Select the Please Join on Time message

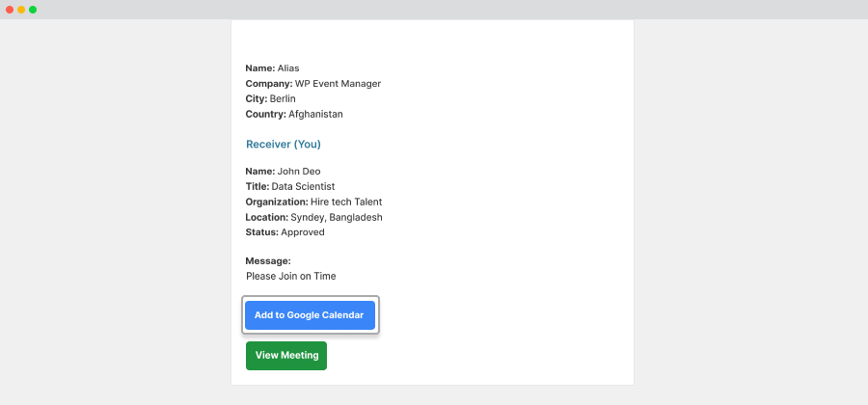click(291, 276)
